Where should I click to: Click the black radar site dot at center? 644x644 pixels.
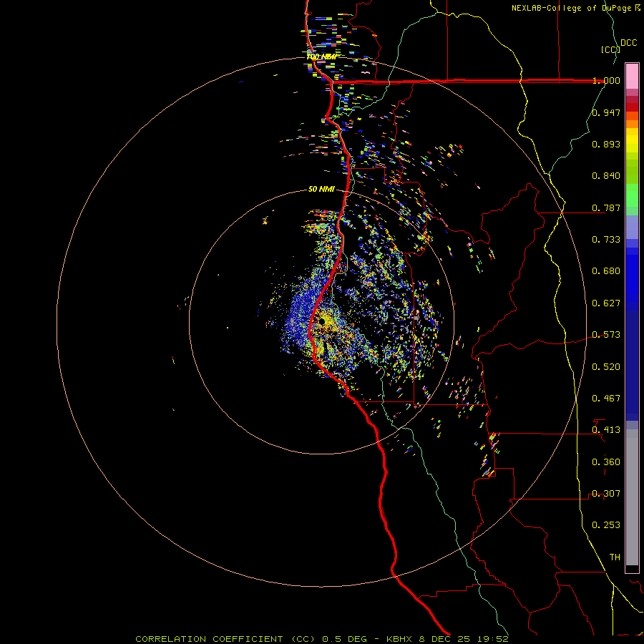pyautogui.click(x=321, y=321)
